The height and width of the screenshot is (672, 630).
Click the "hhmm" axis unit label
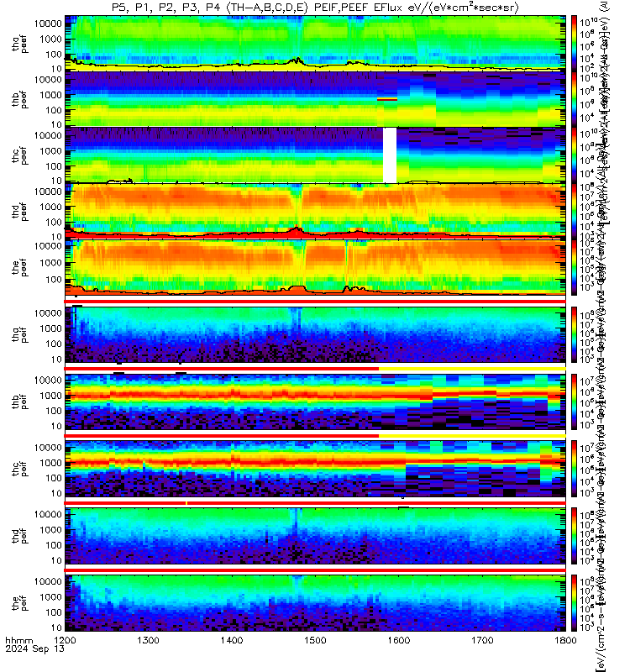pyautogui.click(x=18, y=640)
